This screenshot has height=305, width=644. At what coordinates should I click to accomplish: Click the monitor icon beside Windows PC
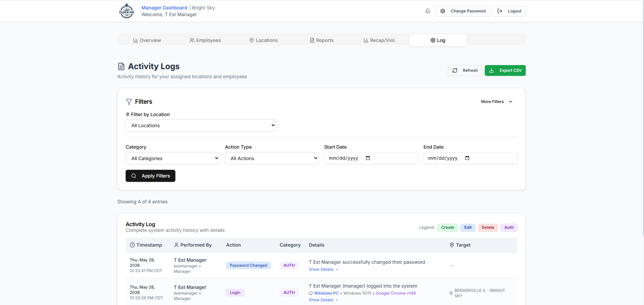click(311, 293)
